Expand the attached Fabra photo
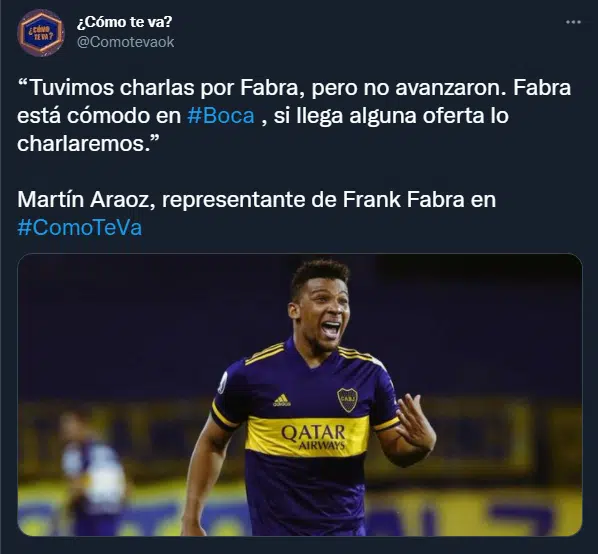This screenshot has width=598, height=554. 300,395
